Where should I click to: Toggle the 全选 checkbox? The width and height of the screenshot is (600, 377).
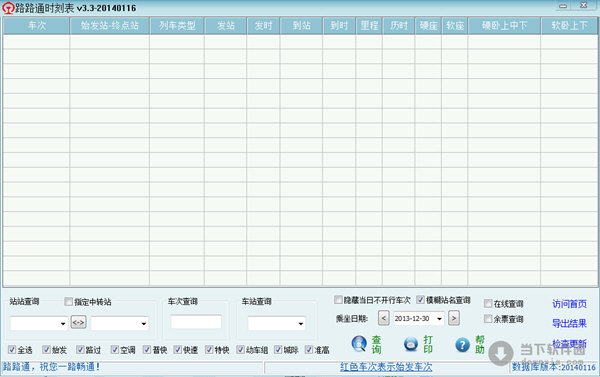(12, 349)
